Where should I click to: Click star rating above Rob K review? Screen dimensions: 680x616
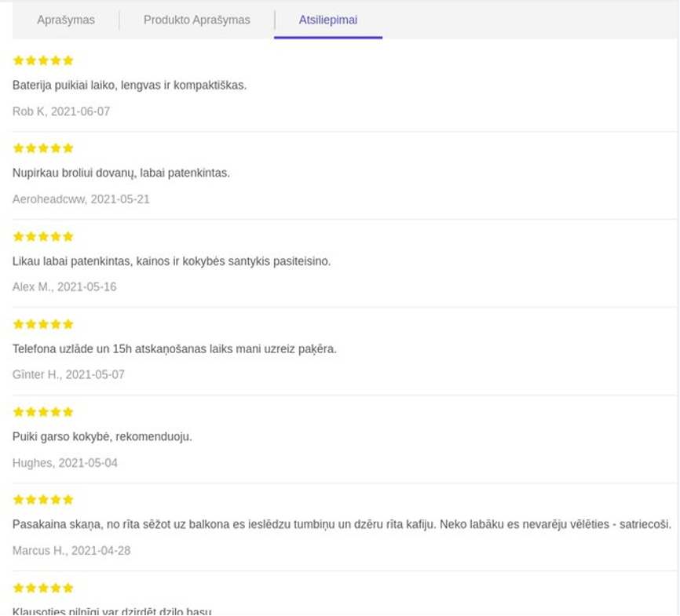[x=43, y=60]
